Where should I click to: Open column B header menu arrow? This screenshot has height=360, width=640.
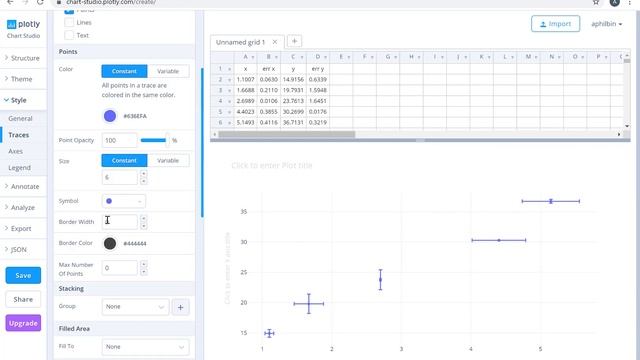[x=276, y=57]
